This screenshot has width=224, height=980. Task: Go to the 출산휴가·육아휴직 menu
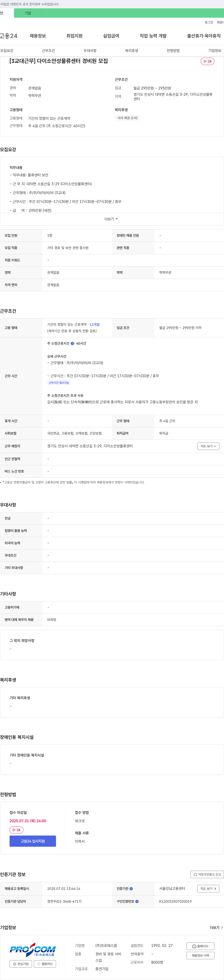(204, 36)
